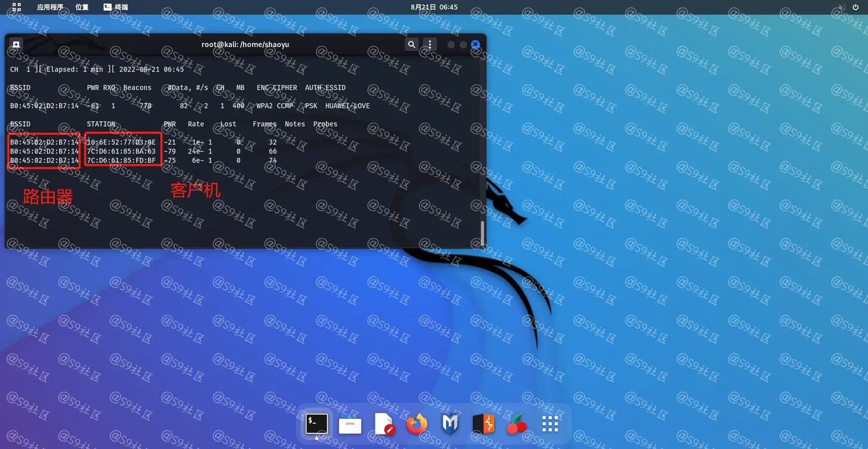
Task: Open the Activities overview grid icon
Action: coord(17,7)
